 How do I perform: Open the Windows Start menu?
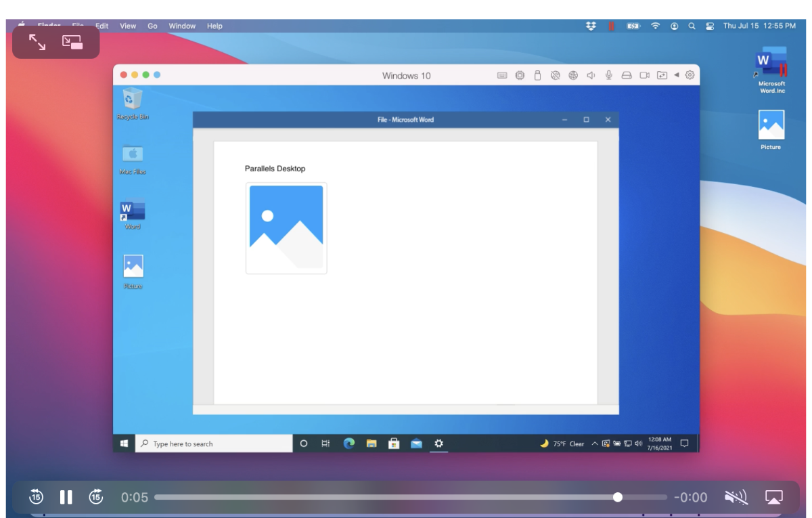tap(124, 444)
